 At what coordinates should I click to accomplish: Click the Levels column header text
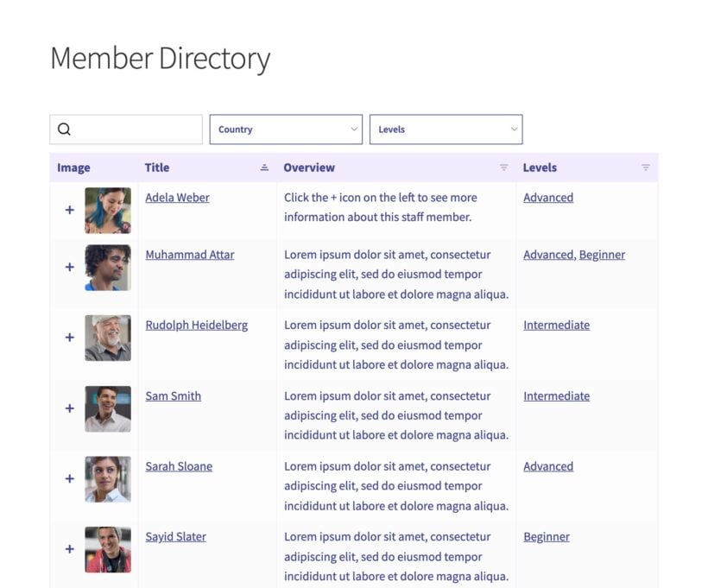540,168
